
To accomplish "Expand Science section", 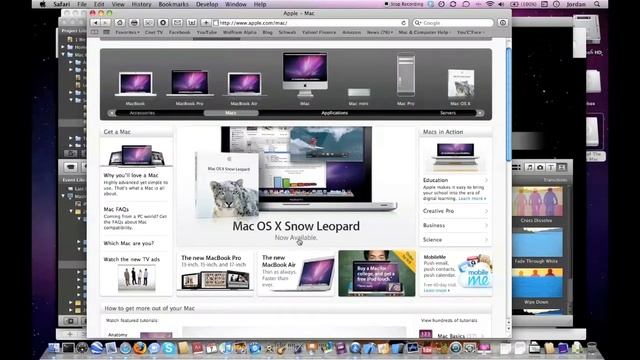I will pos(455,240).
